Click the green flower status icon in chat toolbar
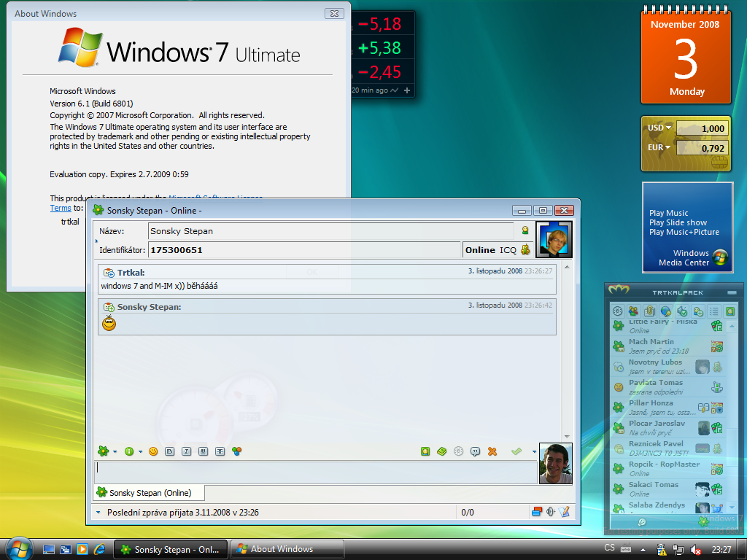This screenshot has height=560, width=747. click(103, 451)
